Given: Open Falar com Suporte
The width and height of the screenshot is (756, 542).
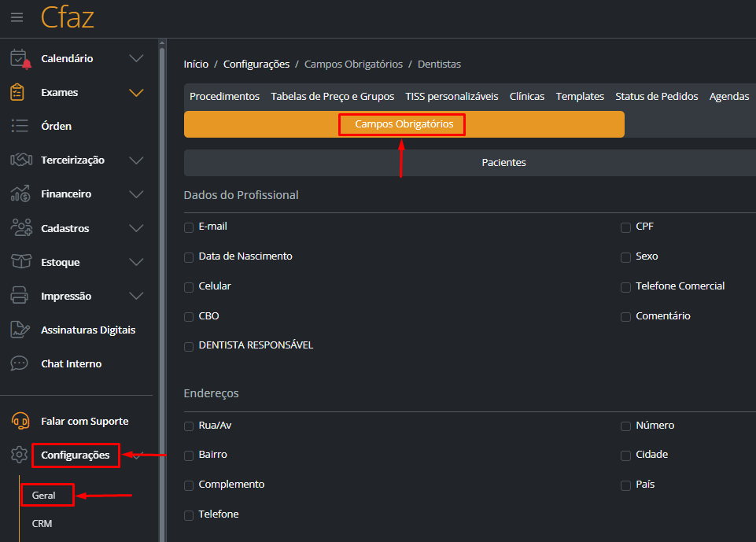Looking at the screenshot, I should coord(85,421).
